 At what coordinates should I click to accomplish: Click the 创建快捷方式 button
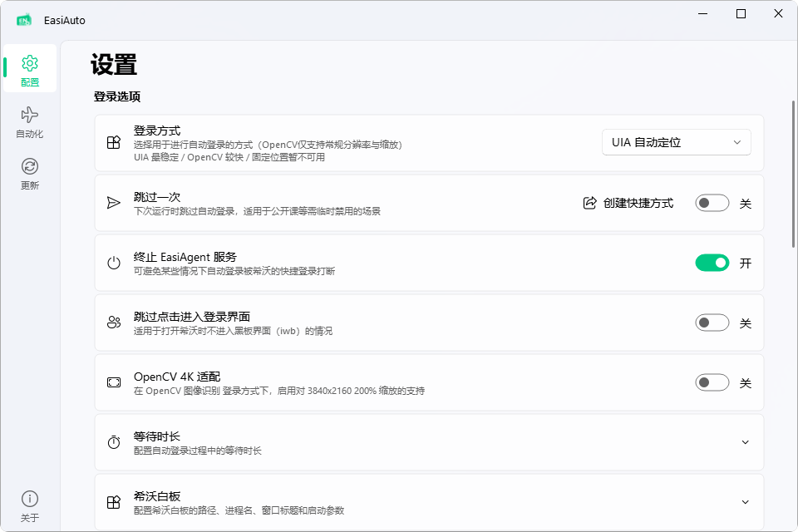tap(628, 203)
